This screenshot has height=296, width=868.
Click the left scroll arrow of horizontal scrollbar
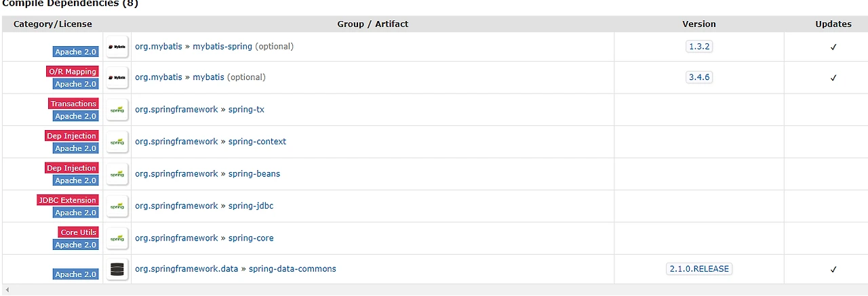pyautogui.click(x=7, y=290)
